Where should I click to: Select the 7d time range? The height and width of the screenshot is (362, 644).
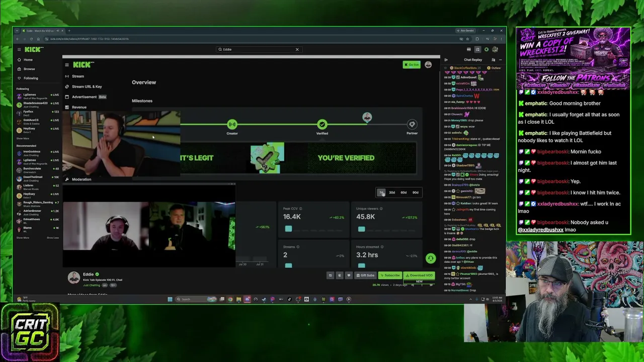click(381, 193)
